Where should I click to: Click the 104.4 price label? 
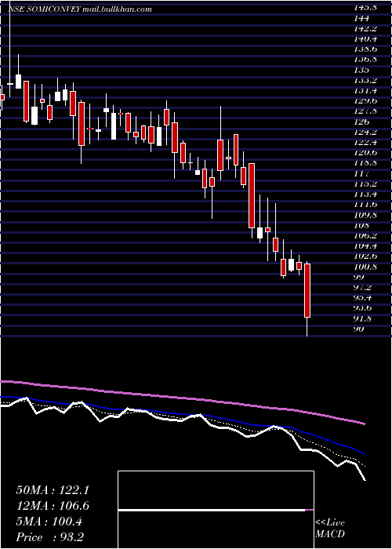click(x=367, y=245)
